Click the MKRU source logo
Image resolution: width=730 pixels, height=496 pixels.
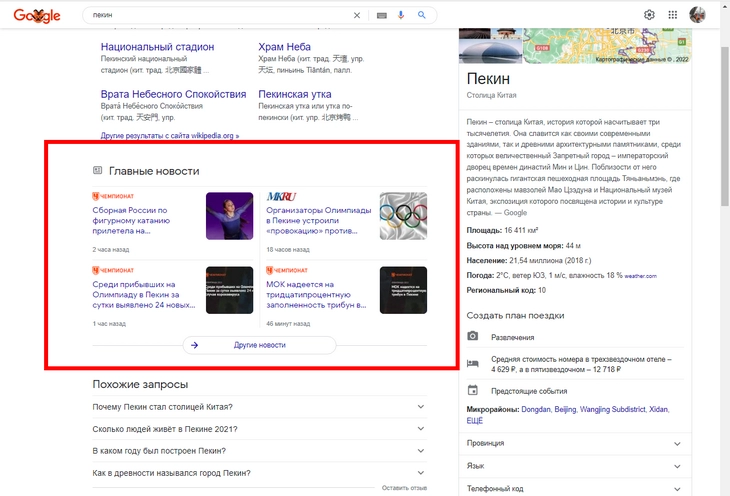[282, 197]
